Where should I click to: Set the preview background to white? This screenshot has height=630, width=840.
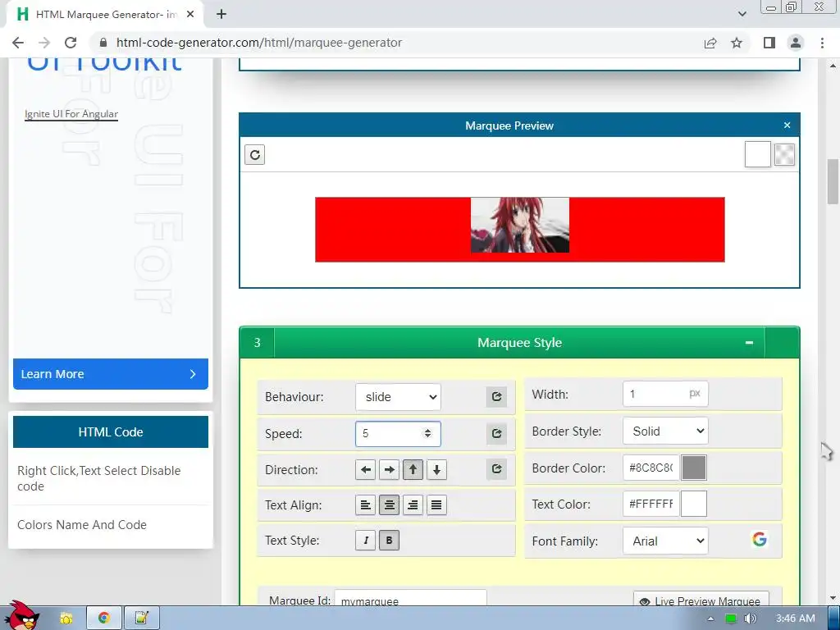tap(757, 154)
